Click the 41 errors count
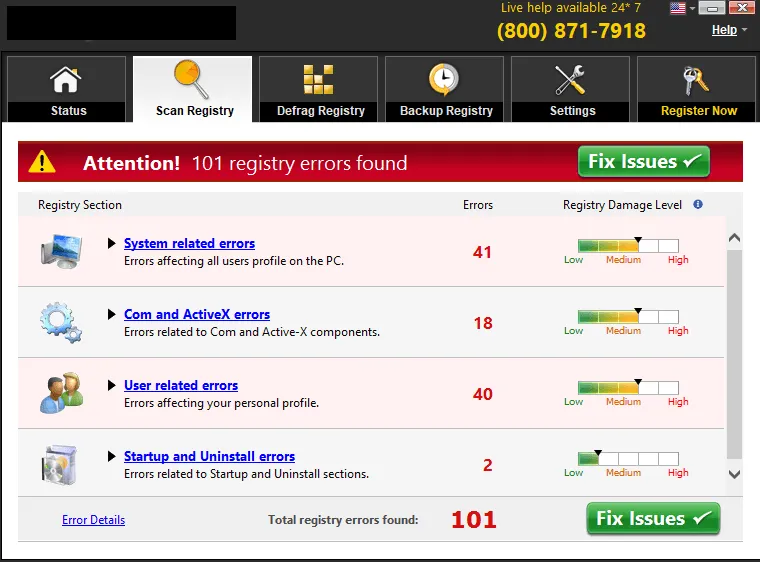Viewport: 760px width, 562px height. pyautogui.click(x=482, y=252)
